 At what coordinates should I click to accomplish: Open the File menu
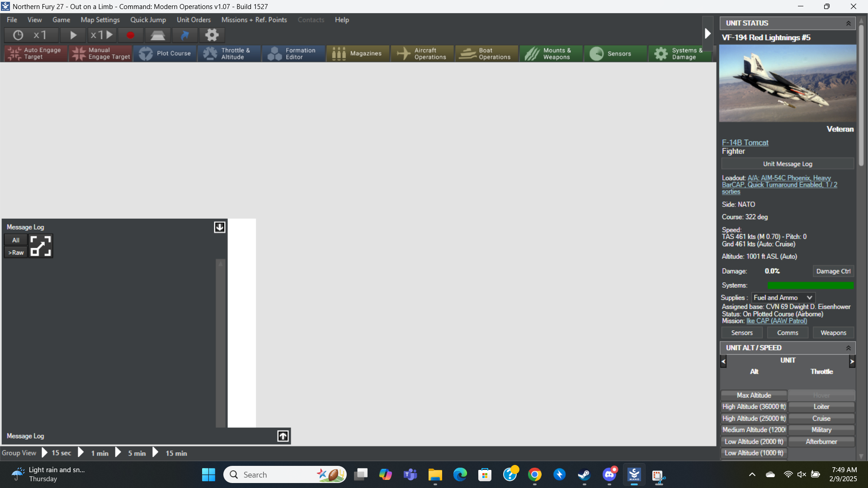coord(12,20)
